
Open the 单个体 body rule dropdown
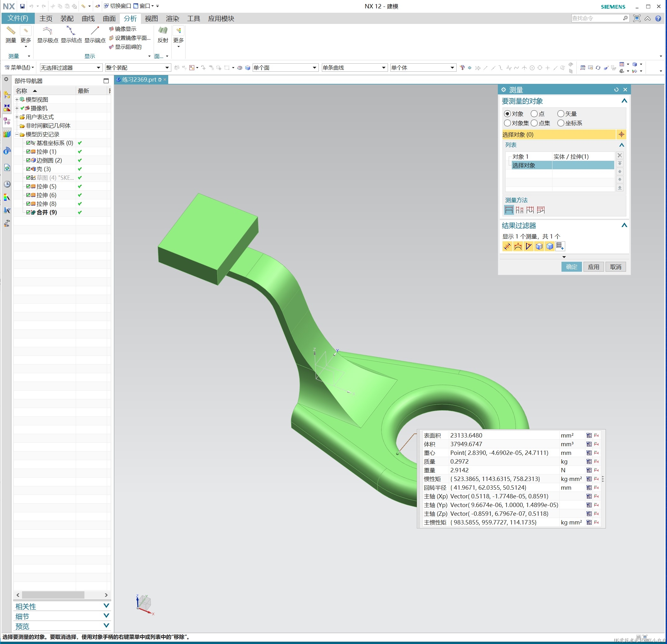[x=423, y=67]
